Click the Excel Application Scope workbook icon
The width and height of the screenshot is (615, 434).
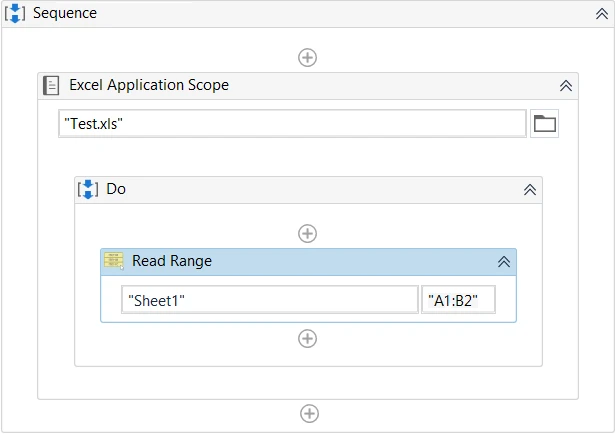point(51,85)
